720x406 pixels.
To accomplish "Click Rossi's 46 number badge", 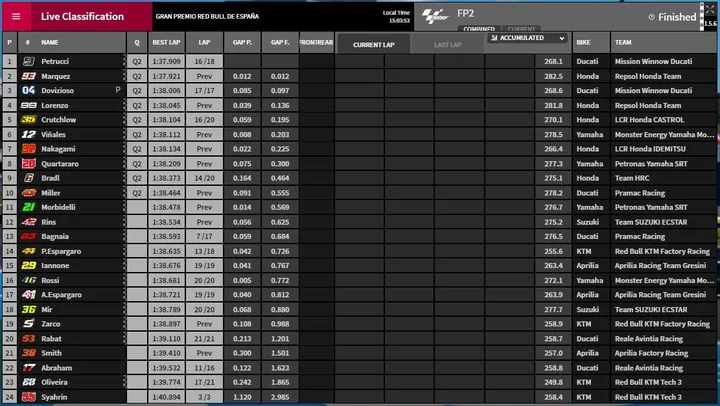I will click(28, 280).
